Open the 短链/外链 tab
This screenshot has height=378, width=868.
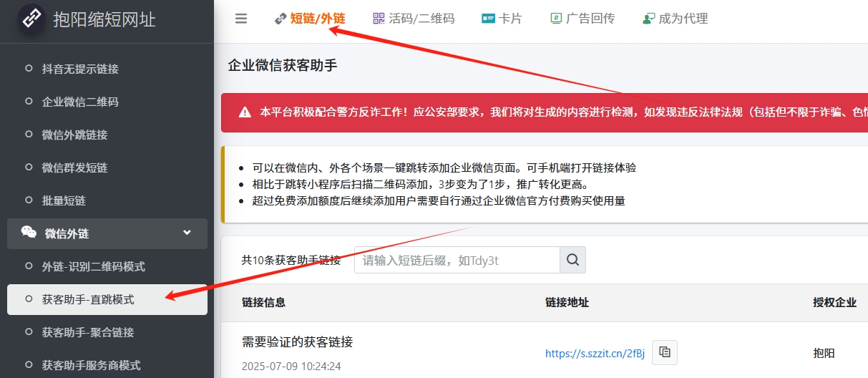pos(310,19)
